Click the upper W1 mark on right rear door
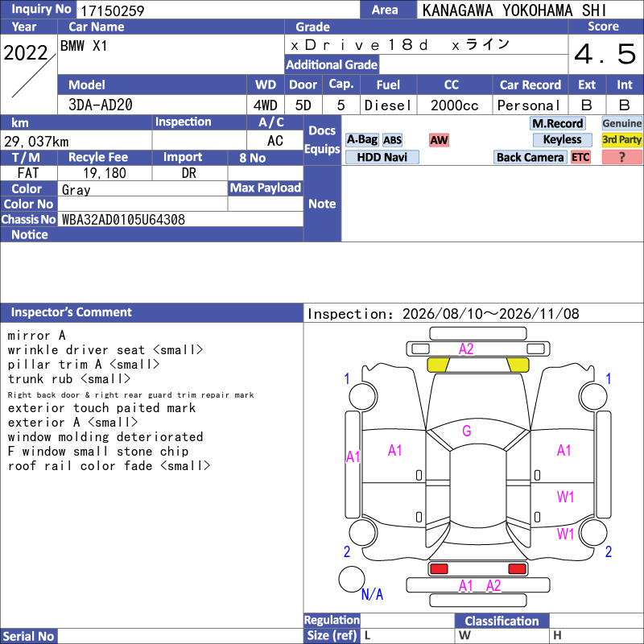The image size is (644, 644). coord(565,497)
